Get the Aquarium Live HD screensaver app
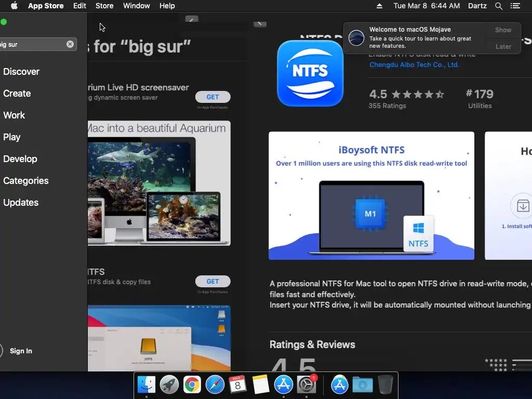 [x=212, y=97]
